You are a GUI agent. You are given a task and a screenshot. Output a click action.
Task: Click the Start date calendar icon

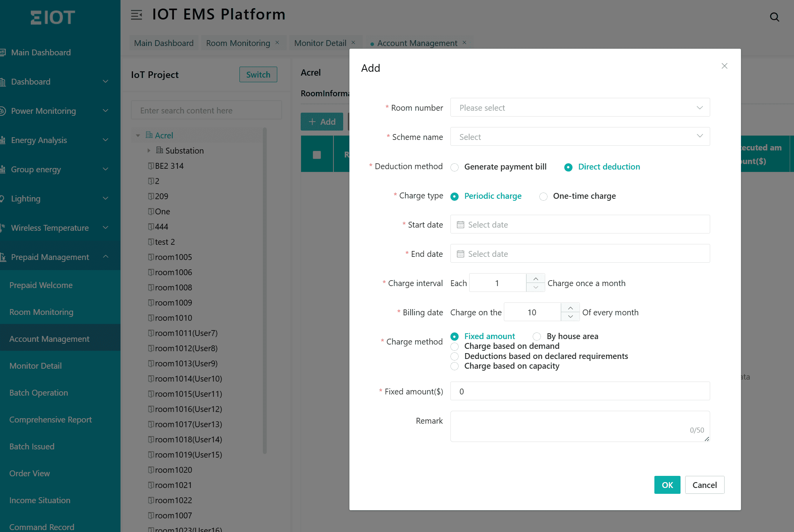point(461,225)
